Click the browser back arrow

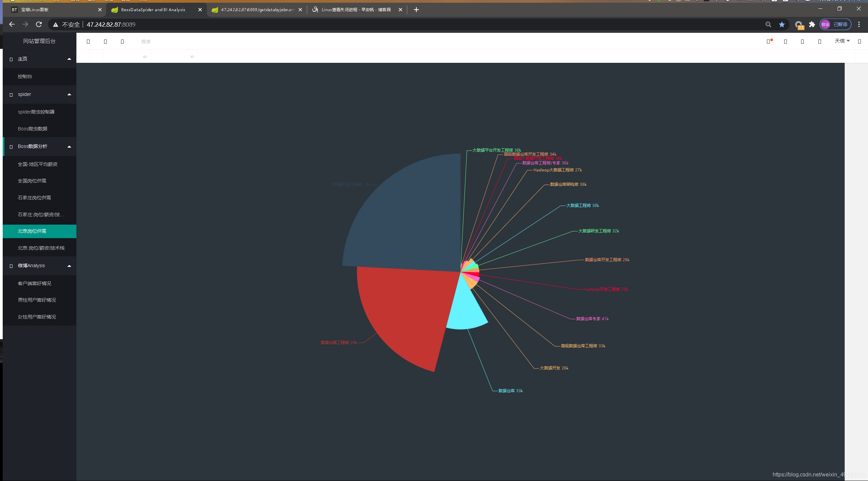tap(12, 24)
